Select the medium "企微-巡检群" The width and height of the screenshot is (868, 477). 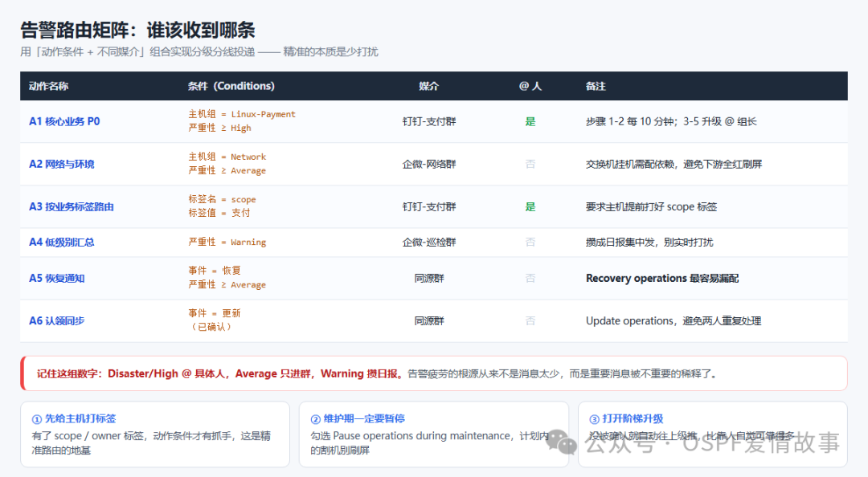click(429, 243)
